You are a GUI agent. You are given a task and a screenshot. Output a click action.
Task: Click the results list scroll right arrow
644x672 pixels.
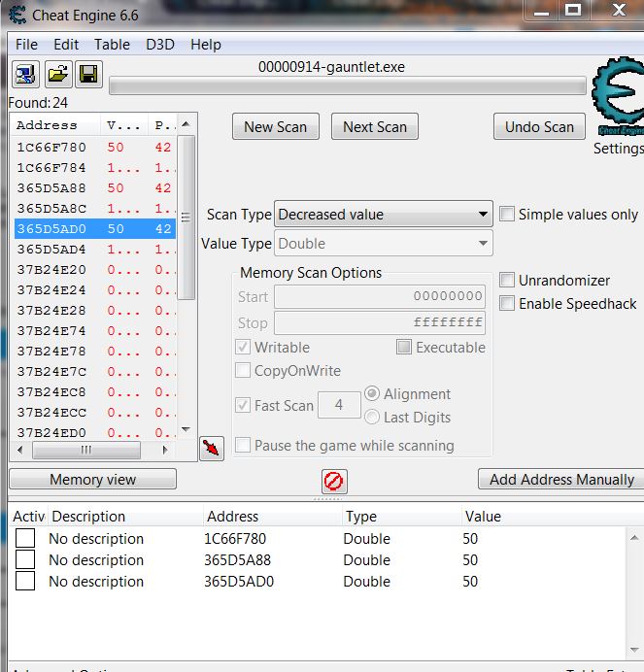[165, 450]
